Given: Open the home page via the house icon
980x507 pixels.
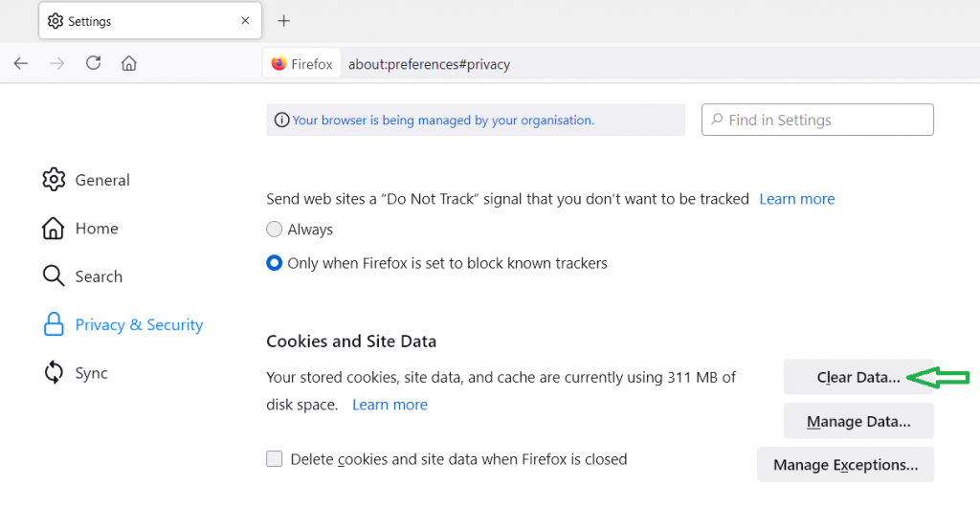Looking at the screenshot, I should coord(129,63).
